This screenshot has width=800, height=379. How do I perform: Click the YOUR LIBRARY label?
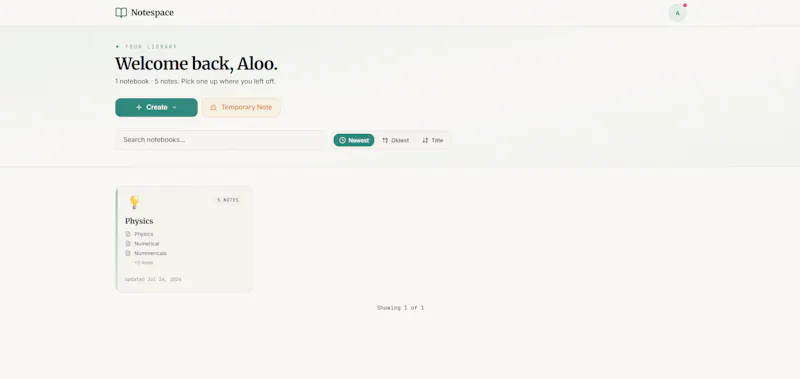tap(151, 46)
